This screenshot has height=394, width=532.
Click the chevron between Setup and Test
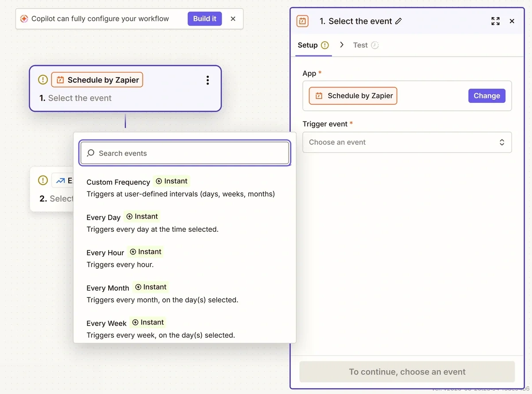342,45
